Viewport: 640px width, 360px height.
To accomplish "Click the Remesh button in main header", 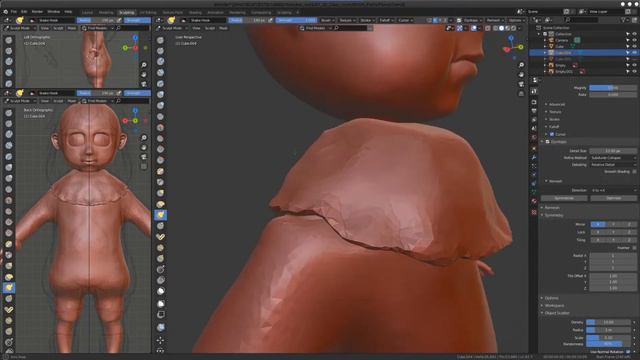I will tap(495, 20).
